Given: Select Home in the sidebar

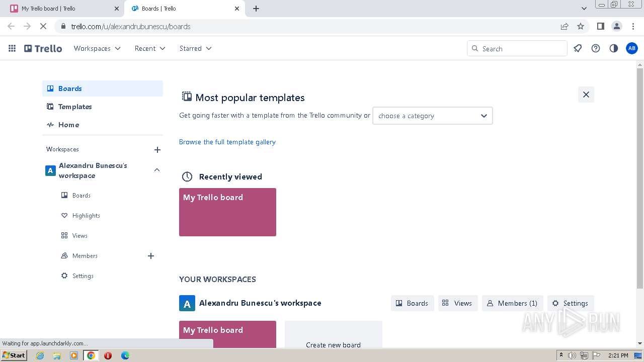Looking at the screenshot, I should coord(103,125).
